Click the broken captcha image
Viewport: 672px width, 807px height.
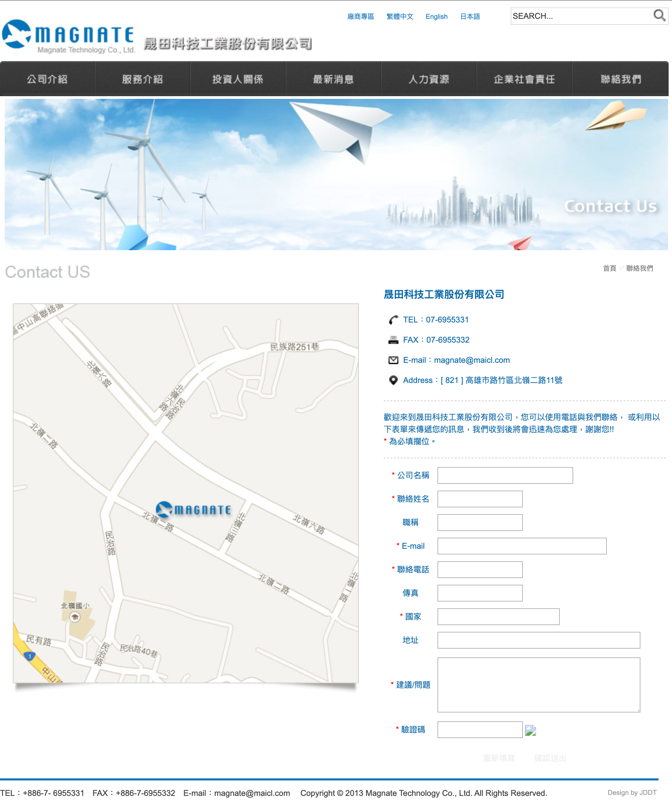(530, 730)
